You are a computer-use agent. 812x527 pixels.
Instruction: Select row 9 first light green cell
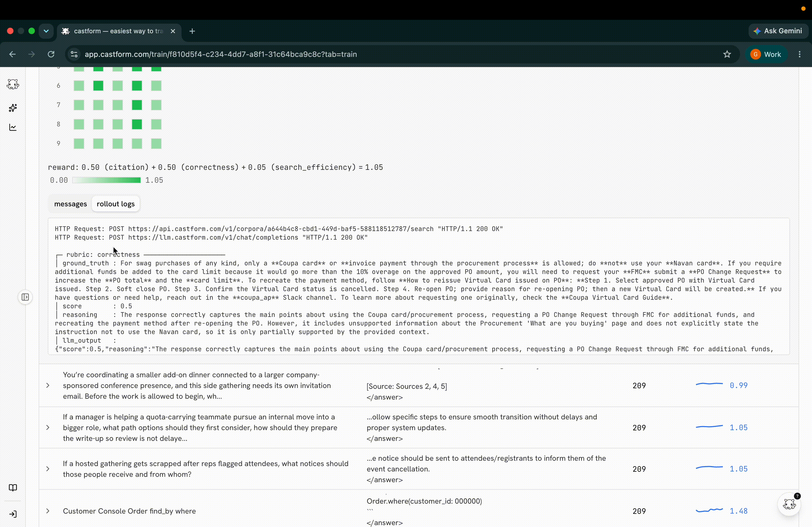79,144
